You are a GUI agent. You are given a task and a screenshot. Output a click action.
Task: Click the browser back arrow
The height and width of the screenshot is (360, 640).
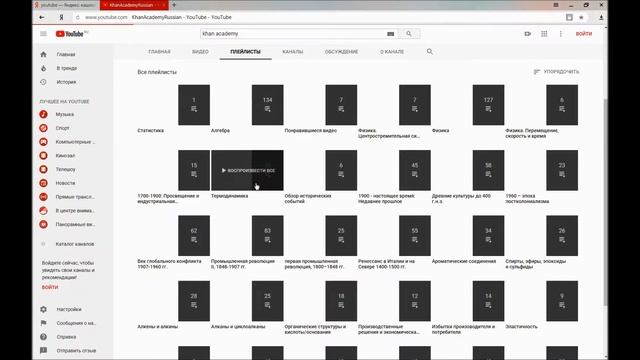pyautogui.click(x=42, y=17)
